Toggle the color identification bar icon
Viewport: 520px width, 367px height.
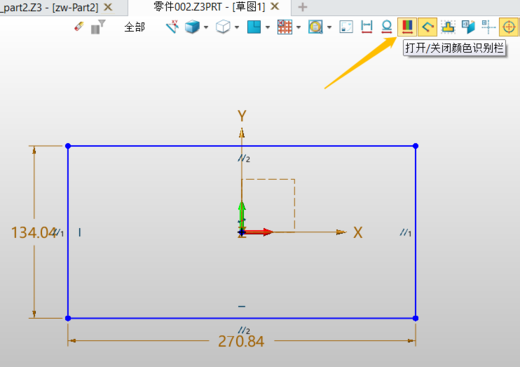coord(407,27)
